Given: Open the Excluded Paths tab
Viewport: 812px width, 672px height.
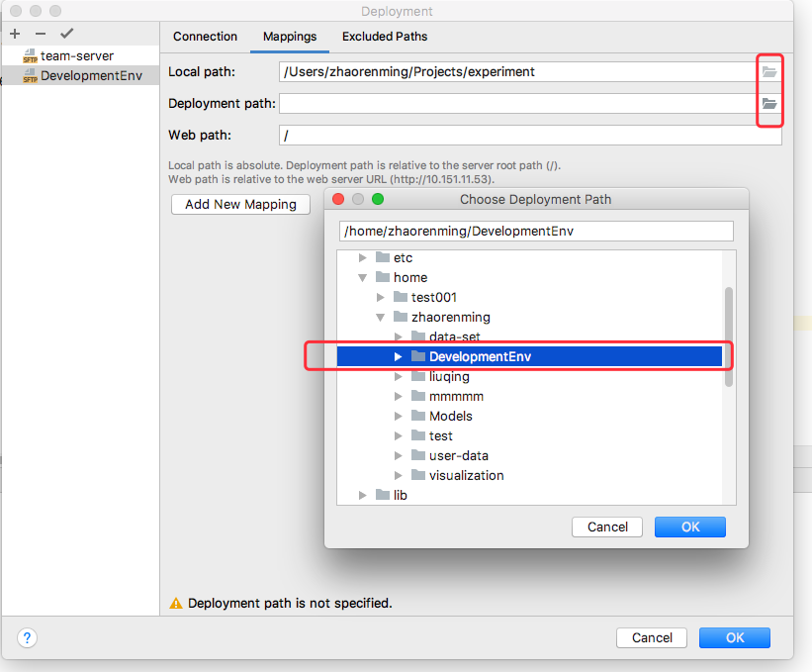Looking at the screenshot, I should click(385, 37).
